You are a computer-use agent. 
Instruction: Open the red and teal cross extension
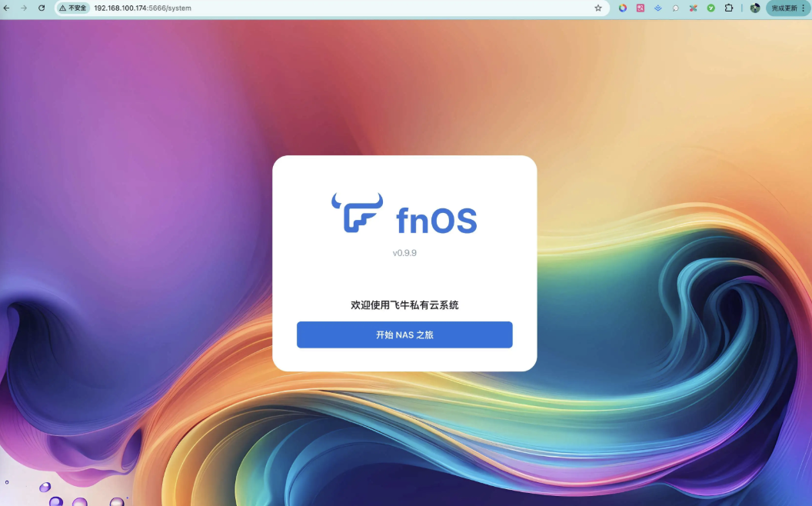(x=694, y=8)
